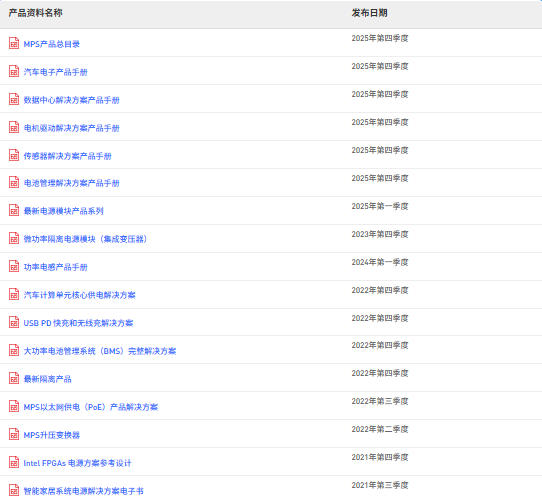Click PDF icon beside 汽车电子产品手册
This screenshot has height=503, width=542.
coord(14,71)
